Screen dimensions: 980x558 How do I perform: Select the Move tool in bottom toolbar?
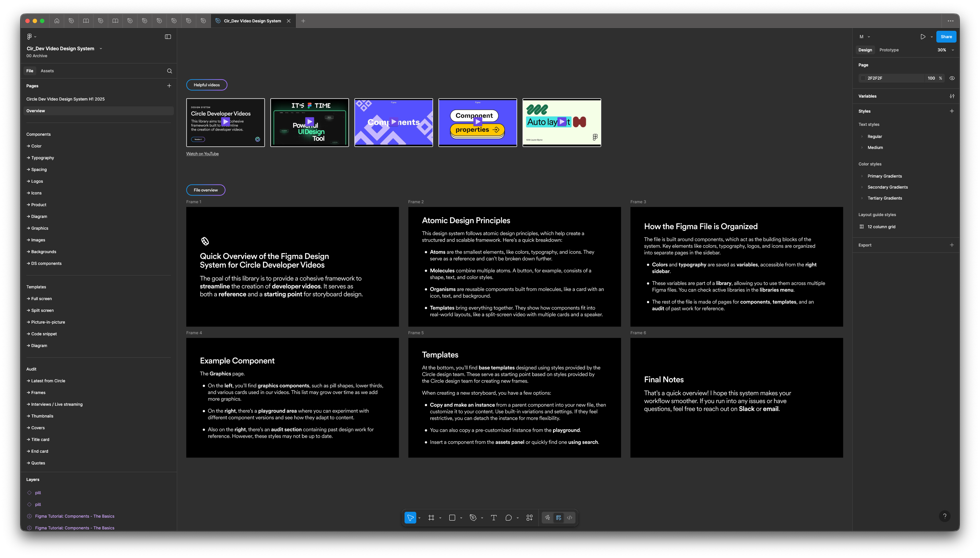[x=410, y=518]
